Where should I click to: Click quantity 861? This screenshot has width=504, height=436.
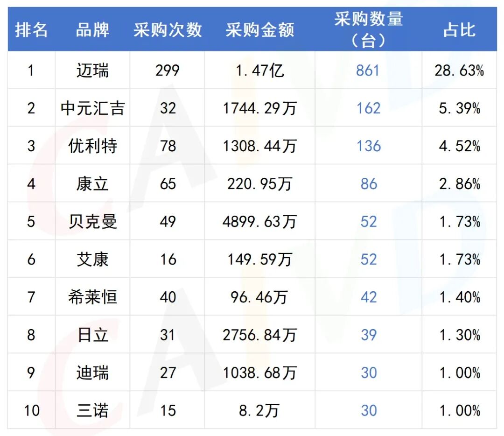click(x=368, y=70)
